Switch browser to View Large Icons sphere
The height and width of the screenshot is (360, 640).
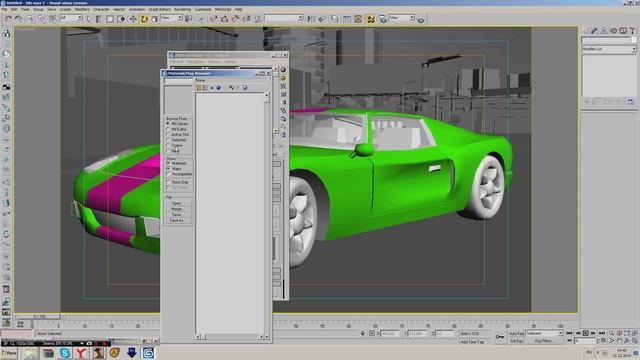pyautogui.click(x=218, y=87)
